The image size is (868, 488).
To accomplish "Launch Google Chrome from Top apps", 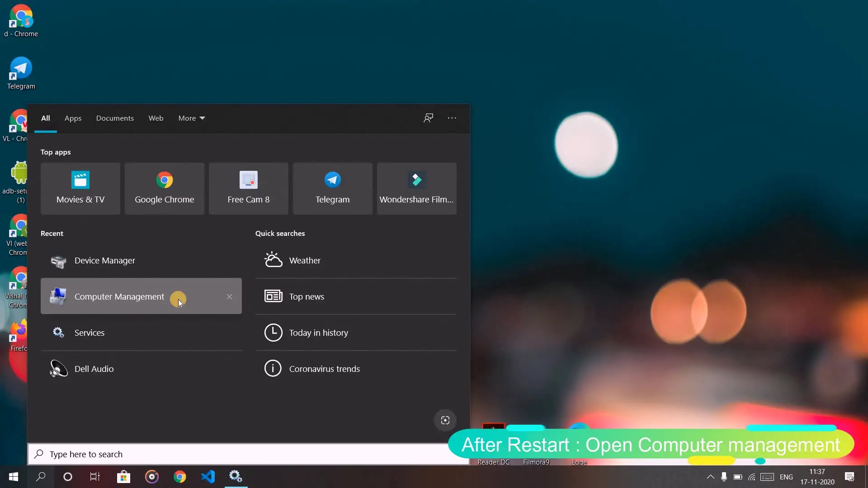I will coord(165,188).
